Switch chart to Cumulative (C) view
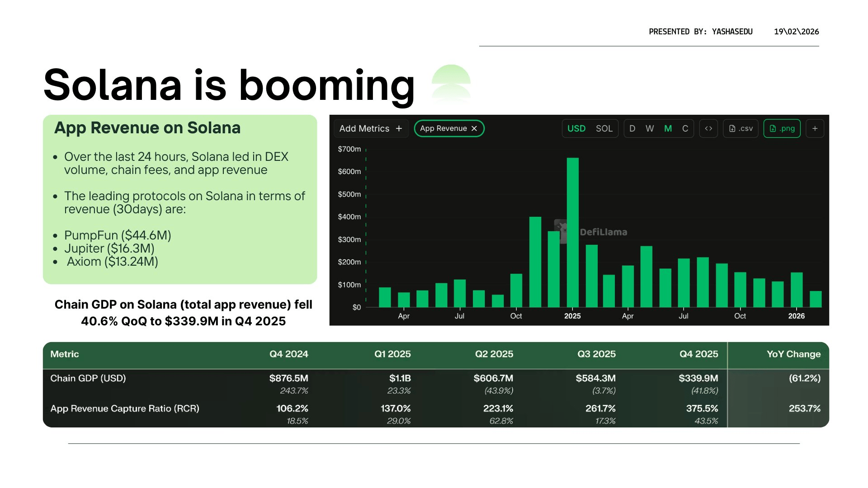This screenshot has height=488, width=868. click(685, 129)
